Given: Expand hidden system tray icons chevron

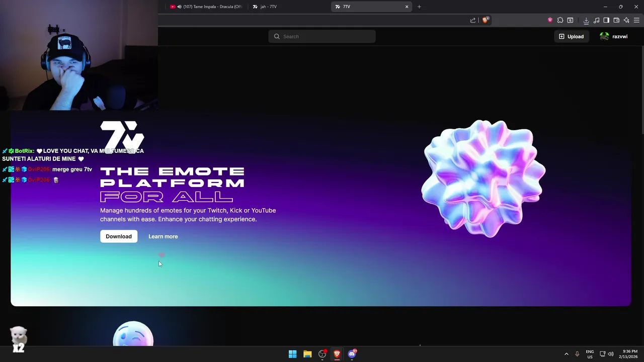Looking at the screenshot, I should [x=566, y=354].
